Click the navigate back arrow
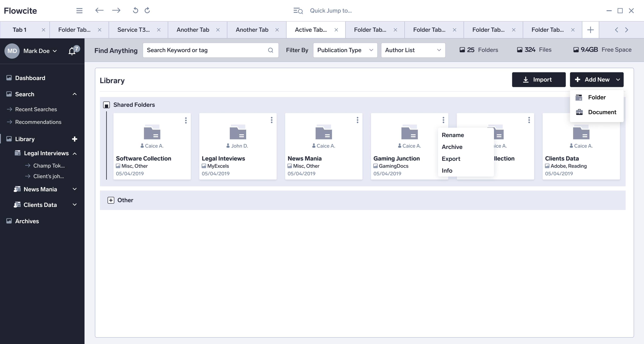This screenshot has height=344, width=644. point(99,11)
